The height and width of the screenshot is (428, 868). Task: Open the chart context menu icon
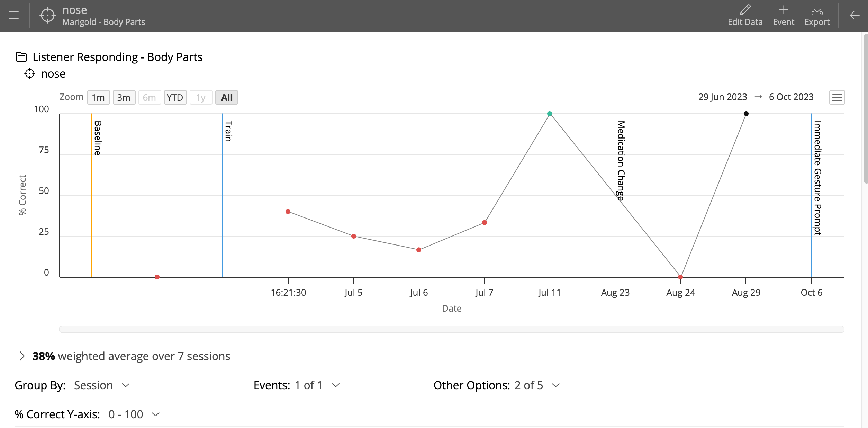[837, 97]
